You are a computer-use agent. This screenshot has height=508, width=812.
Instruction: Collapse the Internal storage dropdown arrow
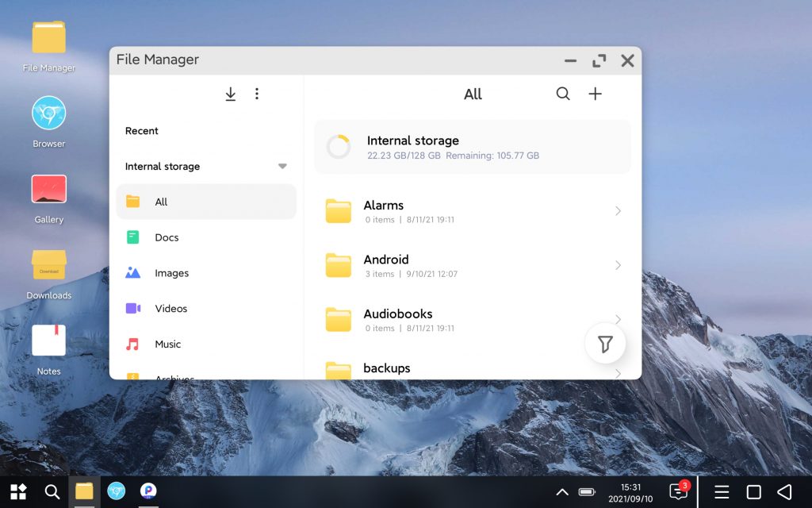click(282, 167)
